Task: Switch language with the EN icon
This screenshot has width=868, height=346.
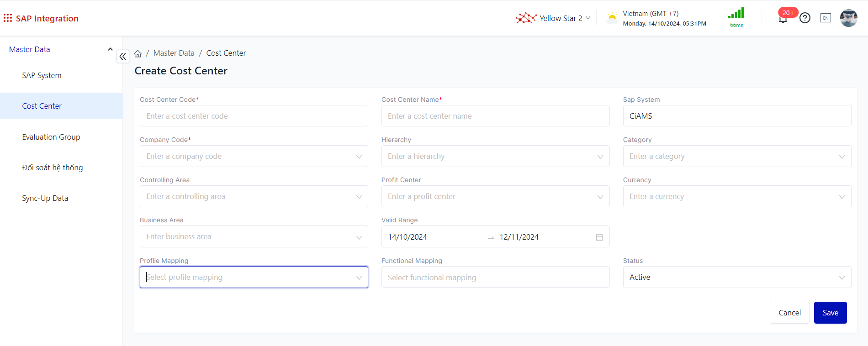Action: click(826, 18)
